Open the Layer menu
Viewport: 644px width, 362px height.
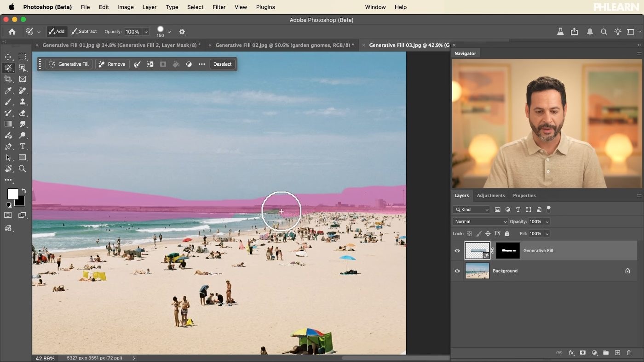149,7
